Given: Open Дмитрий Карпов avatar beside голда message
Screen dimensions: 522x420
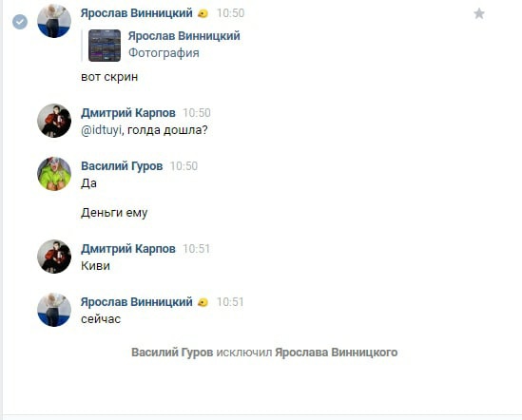Looking at the screenshot, I should (54, 121).
